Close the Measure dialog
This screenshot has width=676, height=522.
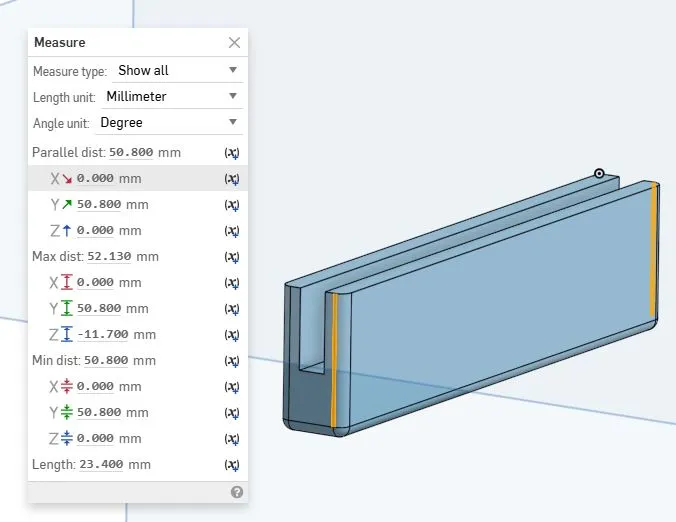tap(234, 43)
